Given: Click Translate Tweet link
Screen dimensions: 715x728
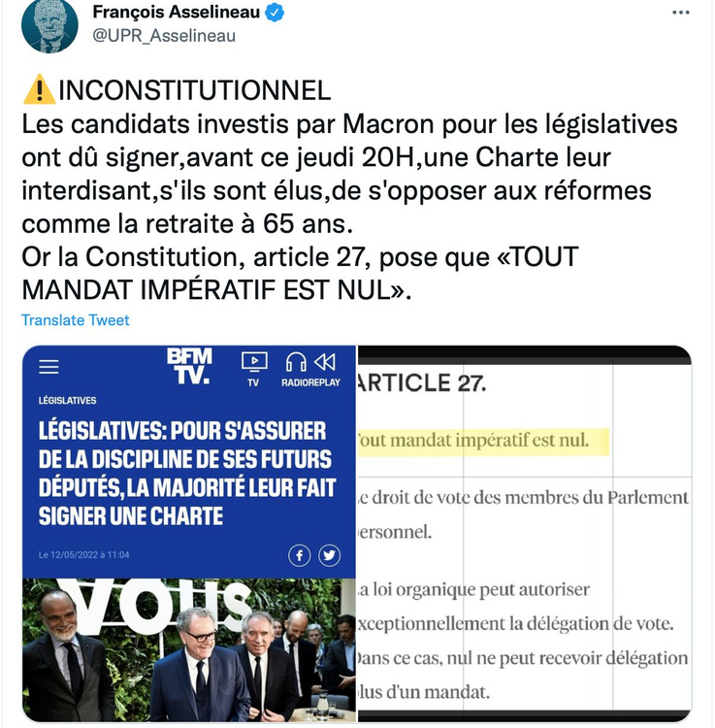Looking at the screenshot, I should pos(75,320).
